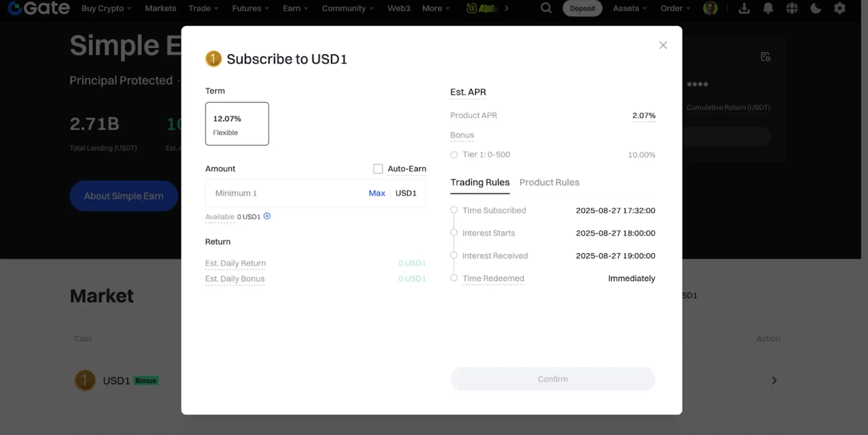Viewport: 868px width, 435px height.
Task: Change language with the globe icon
Action: [792, 8]
